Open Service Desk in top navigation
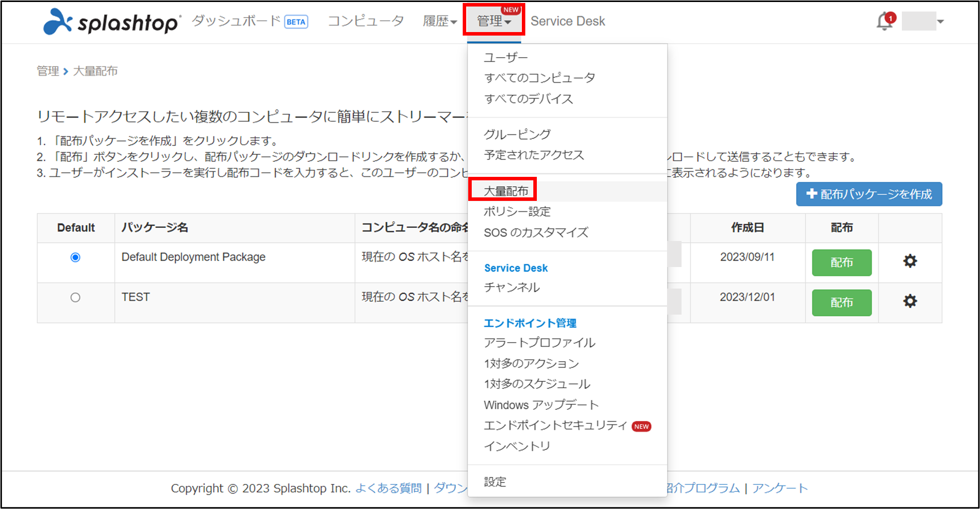 click(x=568, y=21)
